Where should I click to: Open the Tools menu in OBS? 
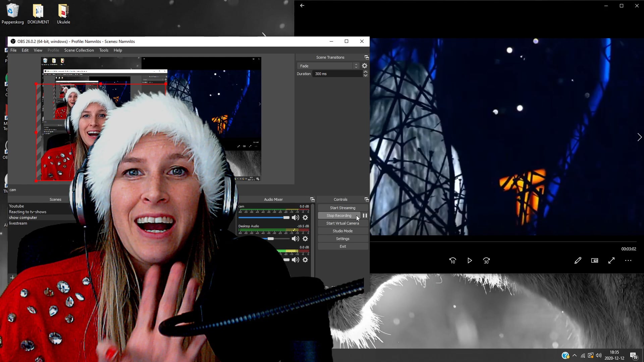(104, 50)
